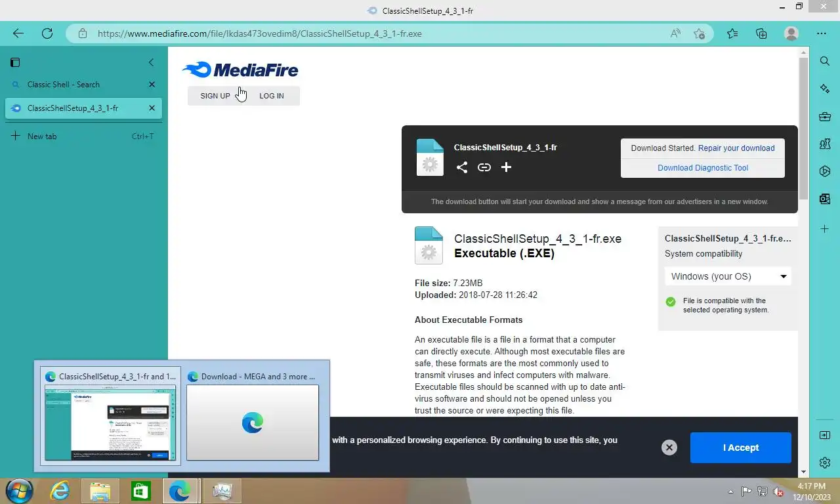Open Download Diagnostic Tool link
The image size is (840, 504).
(x=703, y=168)
